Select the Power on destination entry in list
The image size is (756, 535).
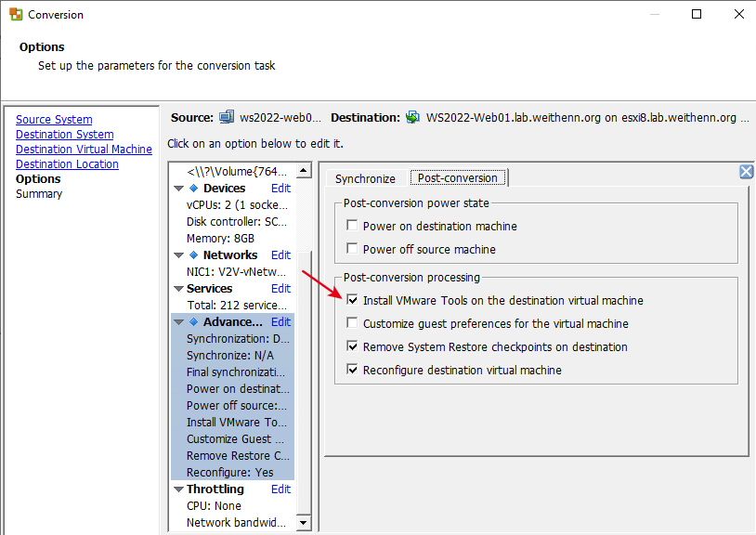pyautogui.click(x=238, y=389)
